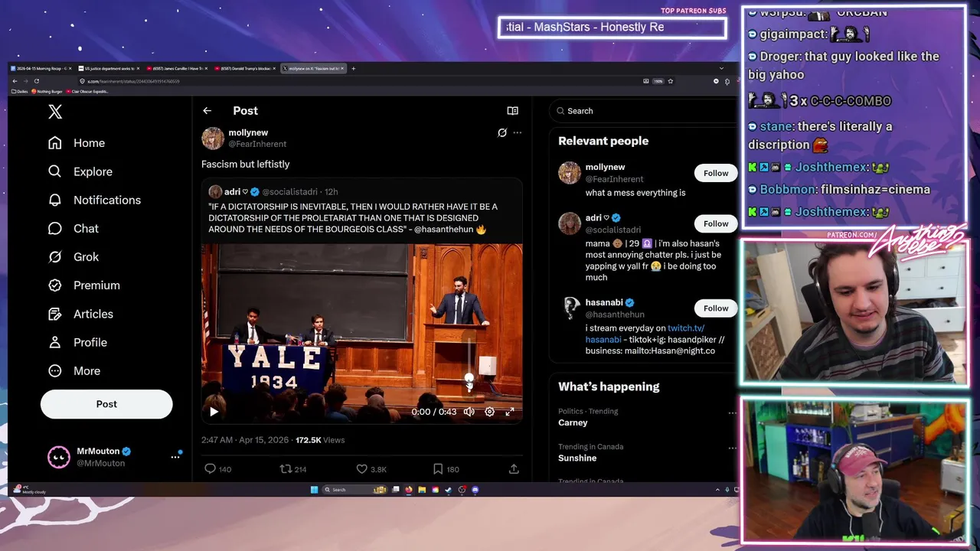Follow adri in Relevant people

[x=716, y=223]
